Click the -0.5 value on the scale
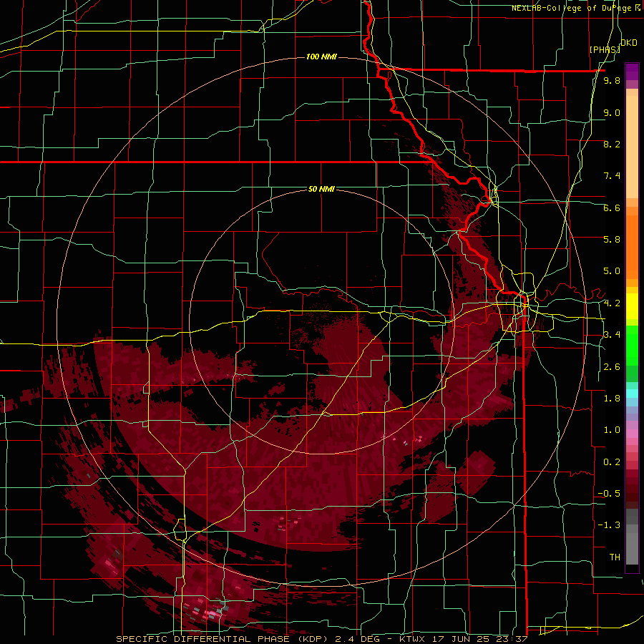The image size is (644, 644). pos(609,494)
